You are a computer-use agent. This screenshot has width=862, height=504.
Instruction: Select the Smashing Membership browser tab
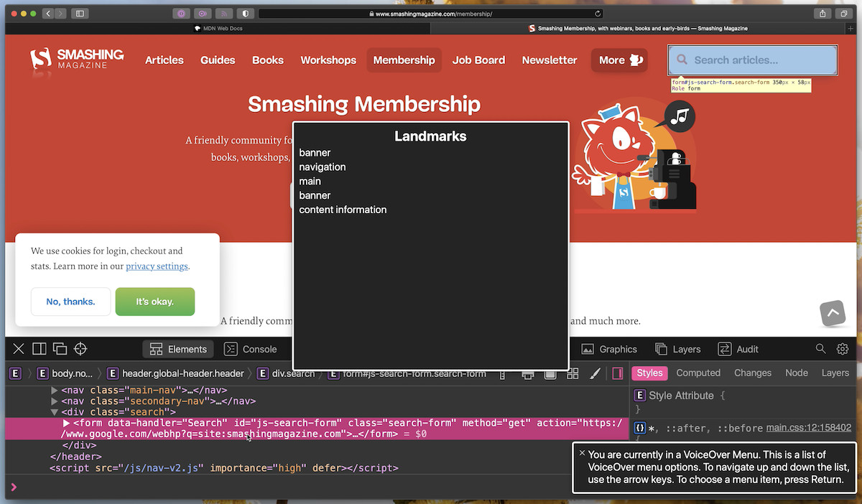click(x=639, y=29)
